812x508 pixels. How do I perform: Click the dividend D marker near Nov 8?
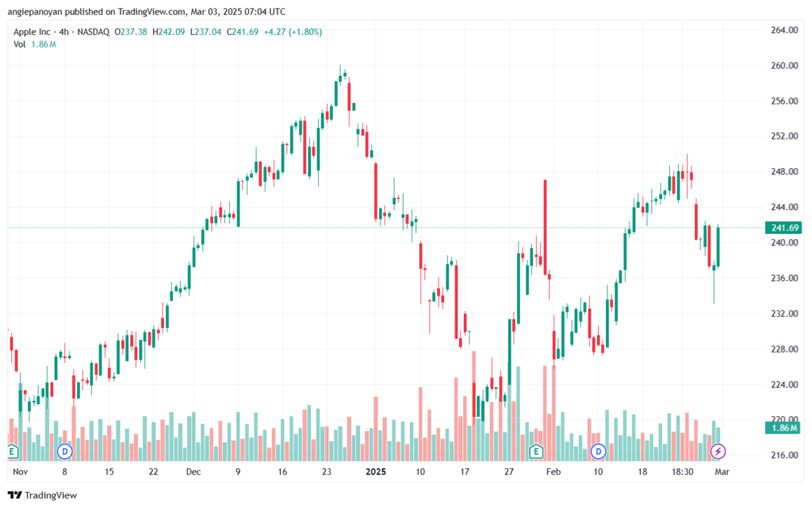(x=65, y=452)
